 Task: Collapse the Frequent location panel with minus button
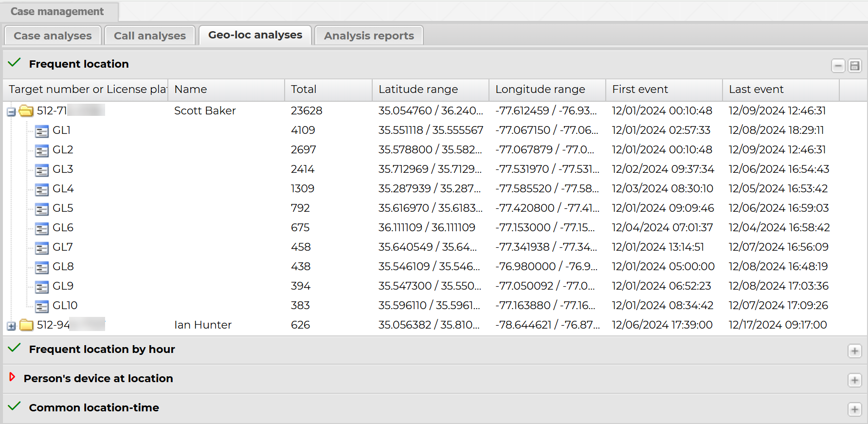tap(838, 66)
